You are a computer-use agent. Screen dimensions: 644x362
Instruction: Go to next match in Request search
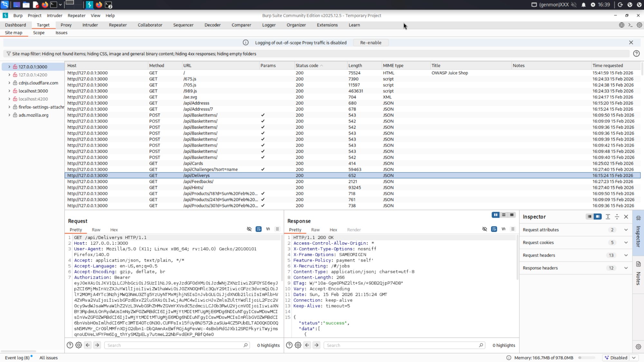[x=97, y=345]
